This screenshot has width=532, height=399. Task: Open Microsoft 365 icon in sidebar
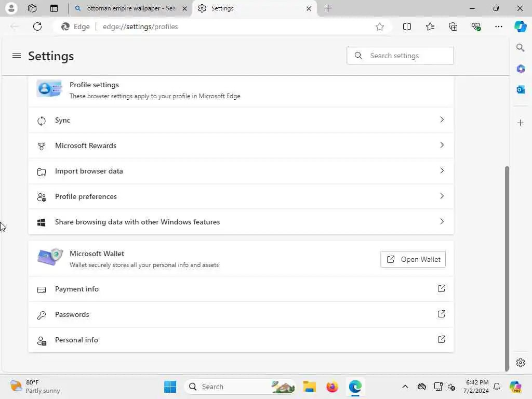(x=521, y=69)
